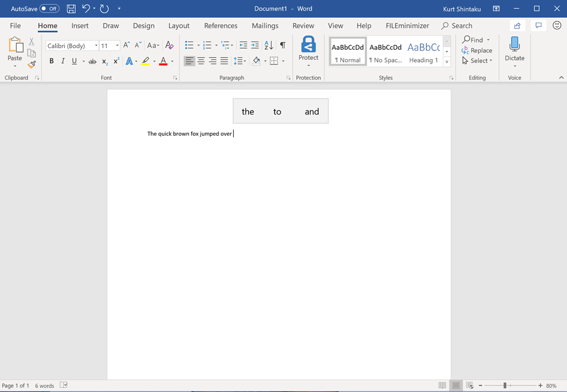The width and height of the screenshot is (567, 392).
Task: Apply bullet list formatting
Action: [x=189, y=45]
